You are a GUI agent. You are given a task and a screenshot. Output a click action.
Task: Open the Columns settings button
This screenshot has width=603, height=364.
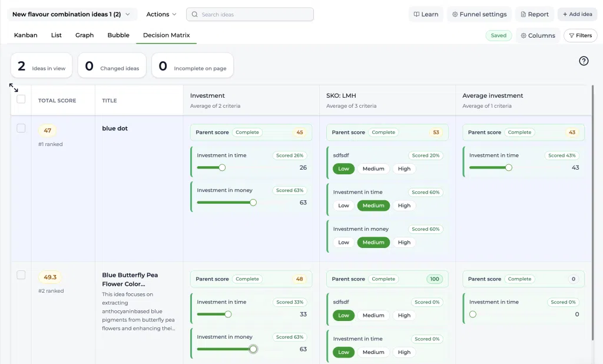tap(538, 35)
